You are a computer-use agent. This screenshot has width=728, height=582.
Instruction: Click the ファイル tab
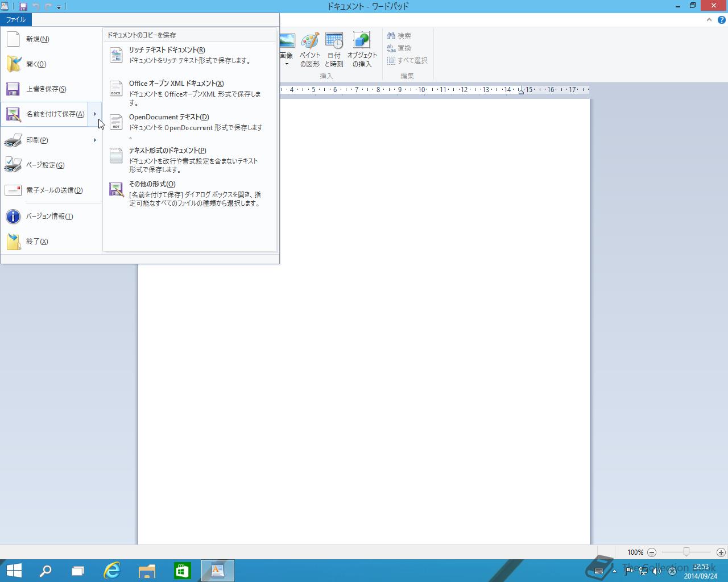pyautogui.click(x=16, y=19)
